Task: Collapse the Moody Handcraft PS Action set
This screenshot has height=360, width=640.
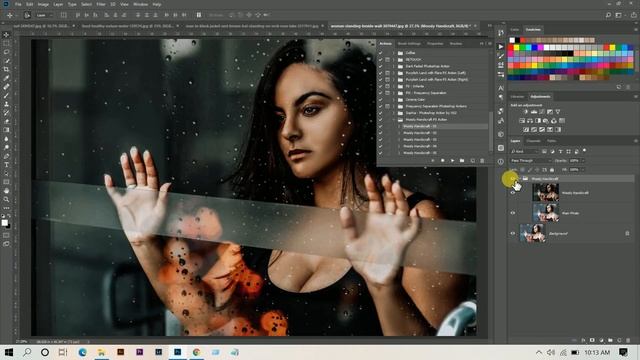Action: [394, 120]
